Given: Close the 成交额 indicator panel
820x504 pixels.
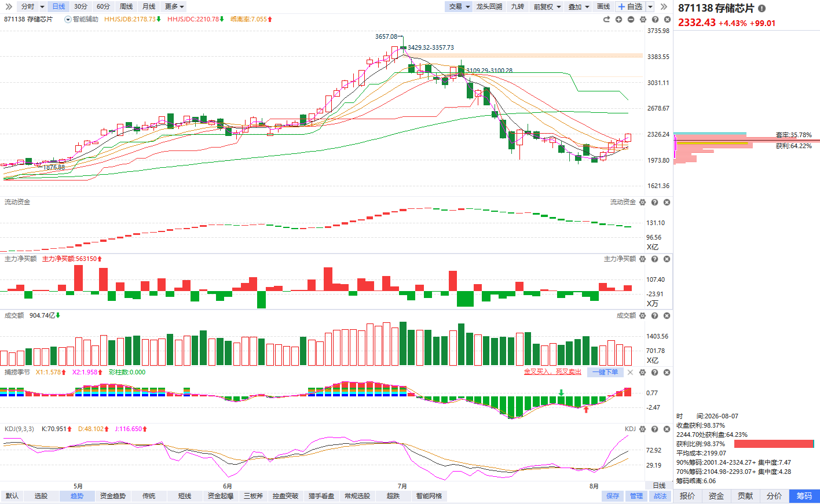Looking at the screenshot, I should click(x=667, y=316).
